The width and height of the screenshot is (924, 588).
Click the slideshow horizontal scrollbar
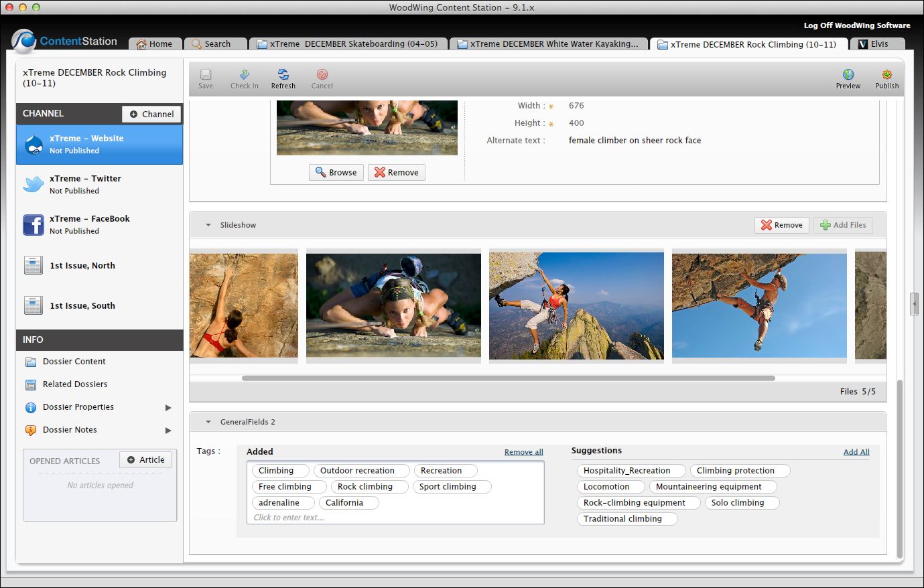coord(509,378)
